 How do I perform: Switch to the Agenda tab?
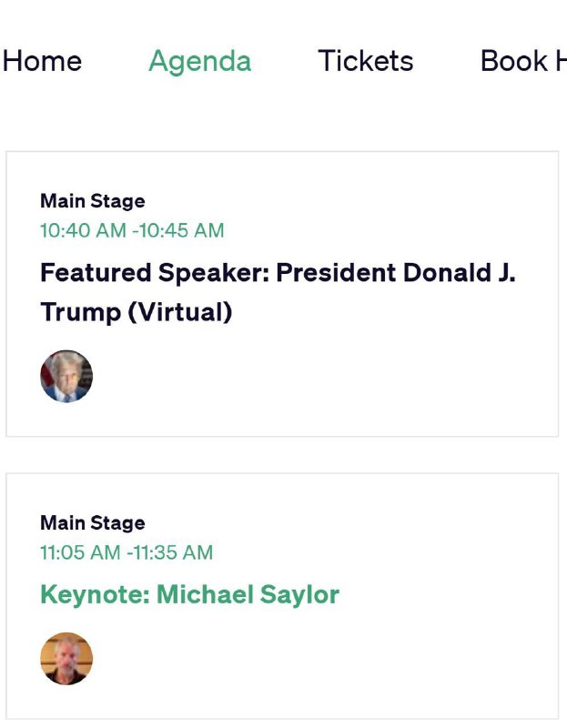click(x=199, y=62)
